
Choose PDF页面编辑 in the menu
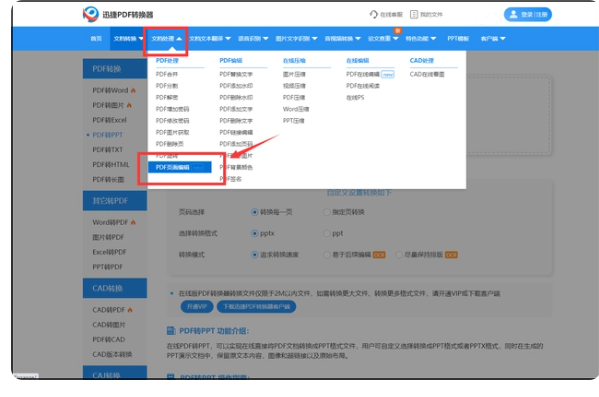click(x=180, y=167)
